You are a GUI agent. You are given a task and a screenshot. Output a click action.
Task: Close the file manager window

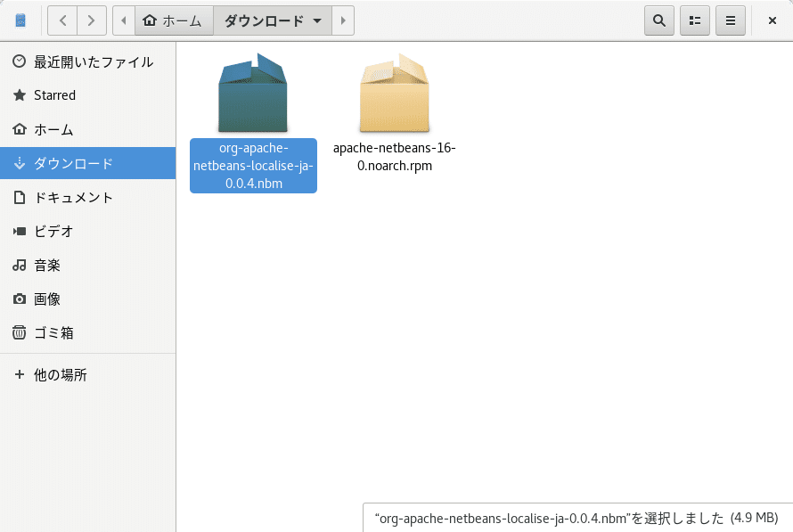pyautogui.click(x=773, y=20)
